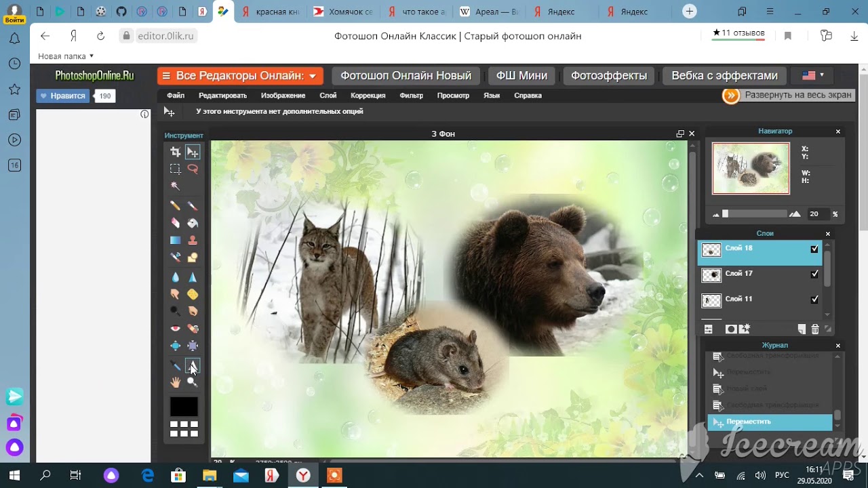Delete layer using trash icon
868x488 pixels.
pos(815,329)
